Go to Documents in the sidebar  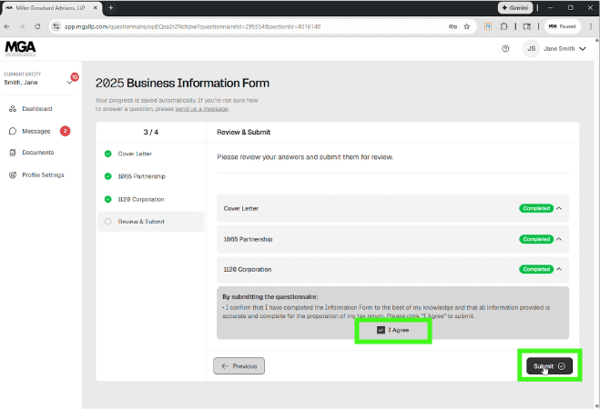[37, 152]
